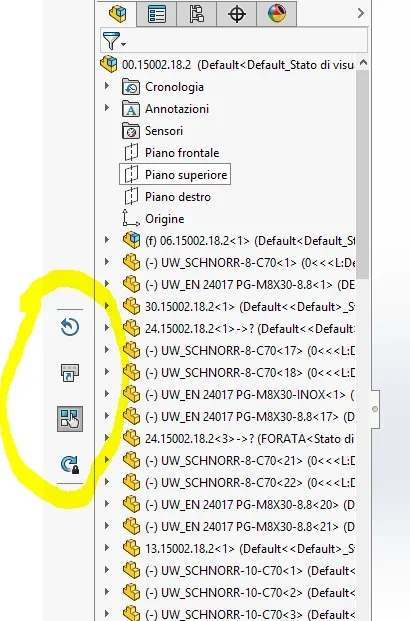
Task: Open the DimXpertManager crosshair tab
Action: pyautogui.click(x=236, y=14)
